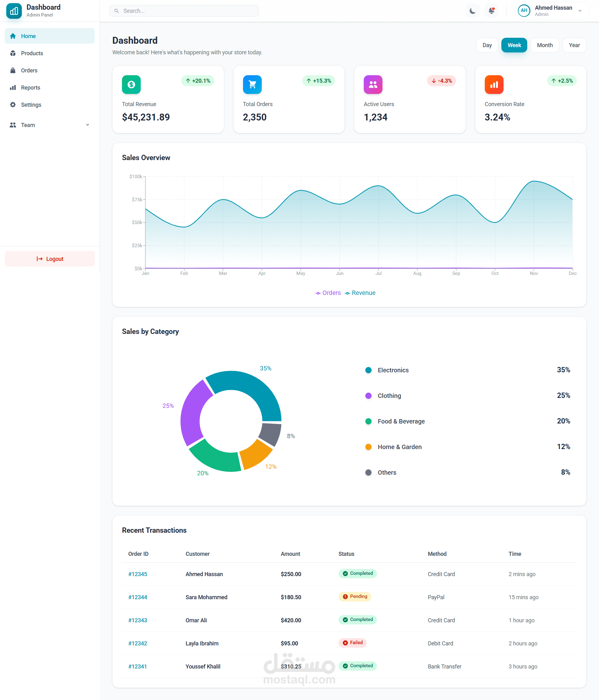Open Settings from the sidebar
The image size is (599, 700).
(x=31, y=105)
